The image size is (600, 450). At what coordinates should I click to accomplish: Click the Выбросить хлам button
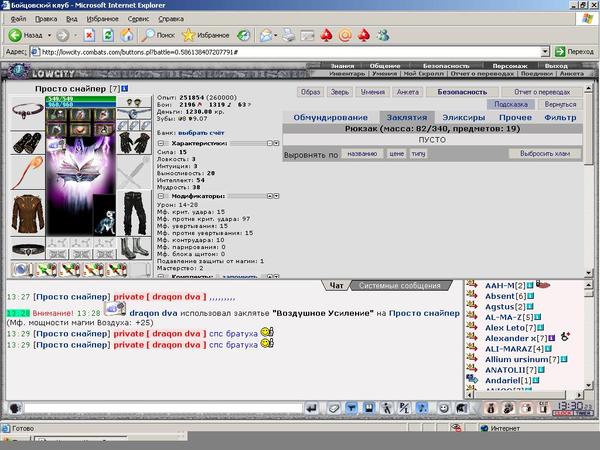[545, 154]
